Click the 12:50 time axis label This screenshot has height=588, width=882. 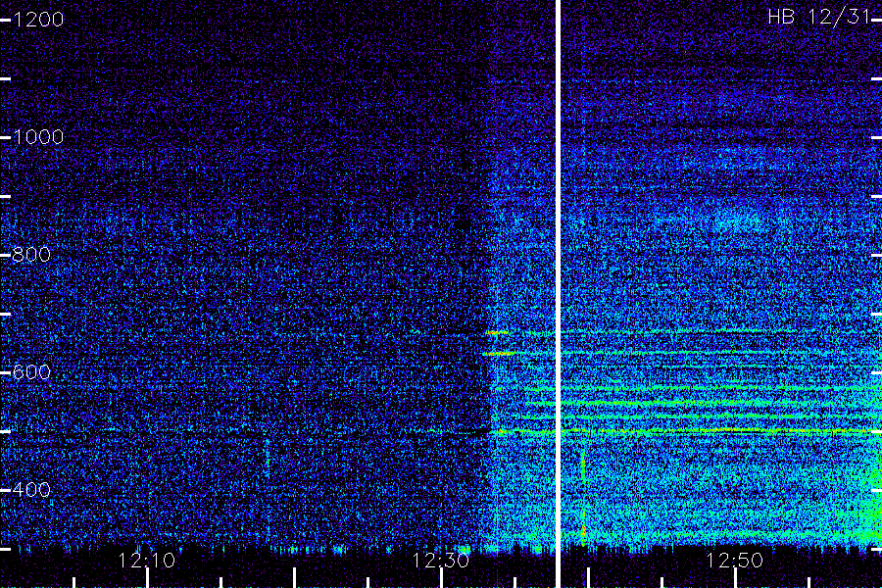coord(734,561)
